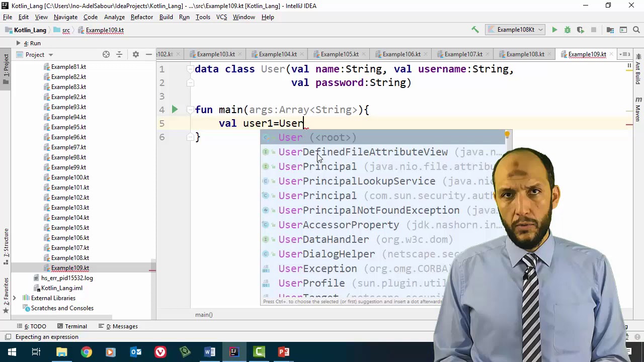This screenshot has width=644, height=362.
Task: Open the Terminal tool window
Action: (x=71, y=326)
